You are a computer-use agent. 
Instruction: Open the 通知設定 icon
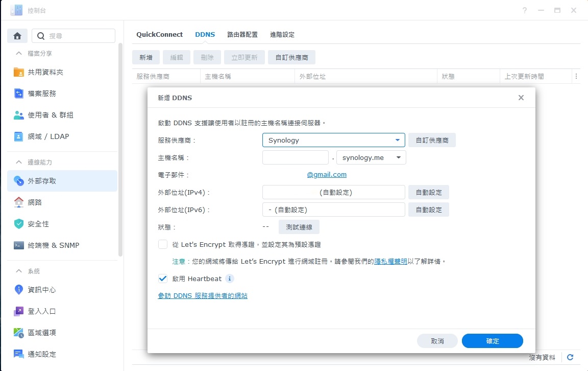pyautogui.click(x=18, y=354)
